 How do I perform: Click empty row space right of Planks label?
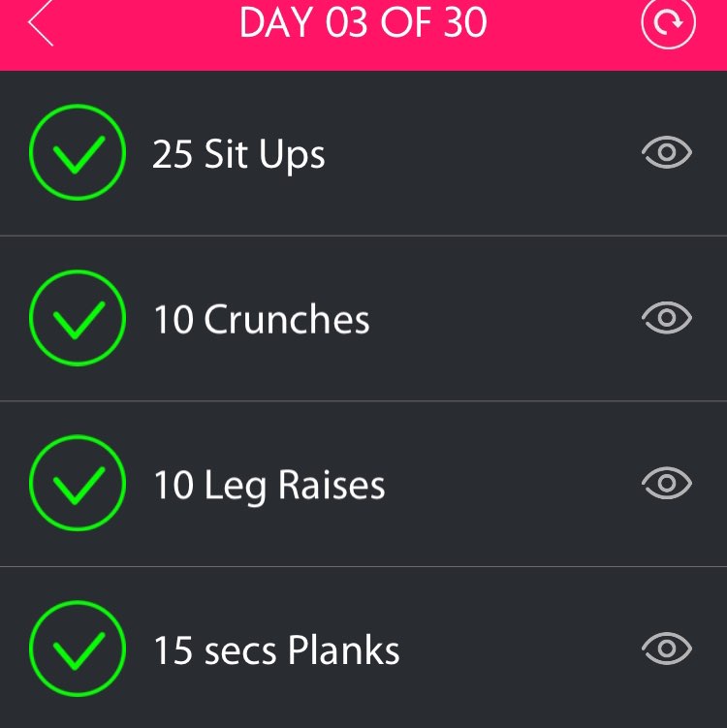click(523, 649)
